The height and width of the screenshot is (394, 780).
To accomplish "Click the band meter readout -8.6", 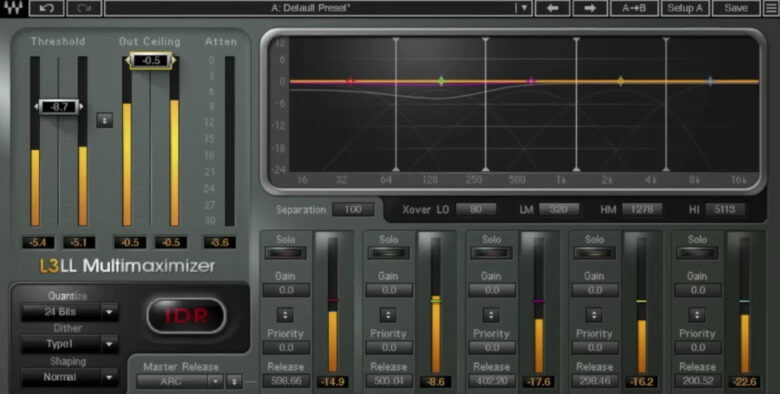I will [x=436, y=382].
